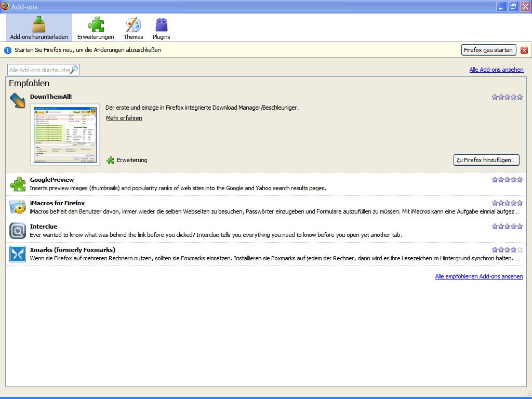Click the GooglePreview star rating
This screenshot has height=399, width=532.
tap(507, 180)
